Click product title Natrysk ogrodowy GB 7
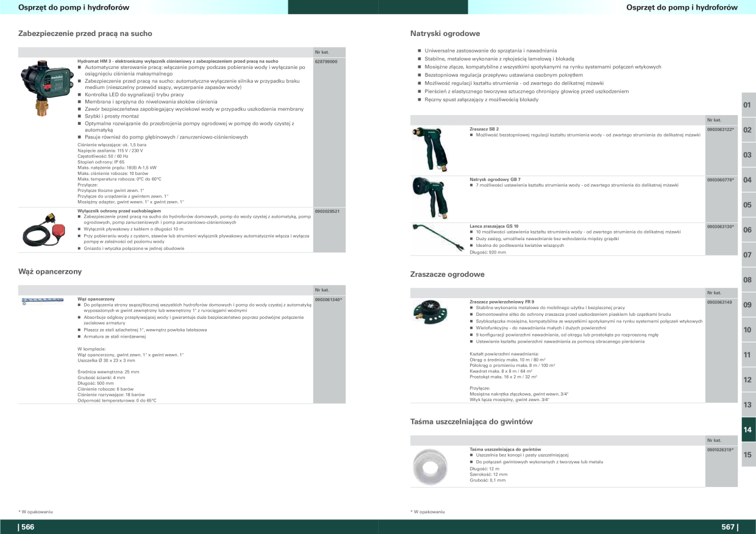Viewport: 756px width, 534px height. [495, 180]
